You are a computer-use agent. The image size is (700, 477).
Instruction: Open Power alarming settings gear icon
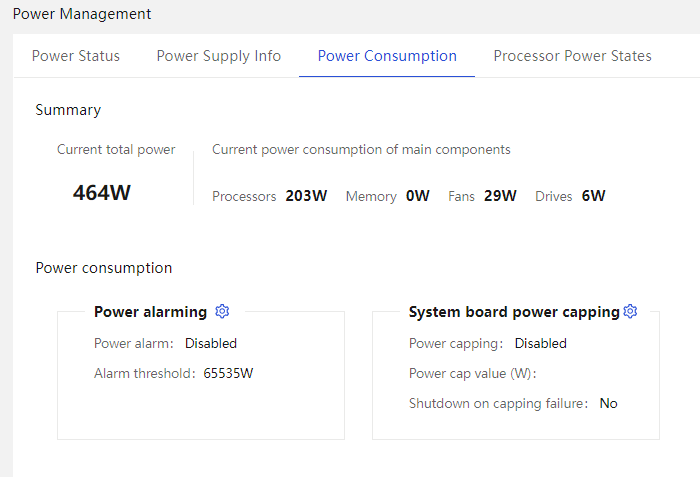[x=222, y=311]
